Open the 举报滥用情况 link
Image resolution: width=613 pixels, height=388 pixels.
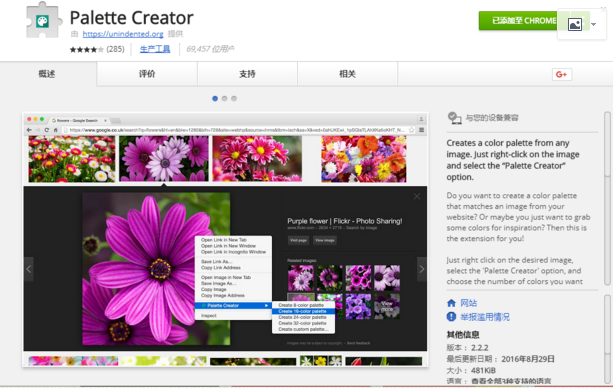(x=485, y=317)
